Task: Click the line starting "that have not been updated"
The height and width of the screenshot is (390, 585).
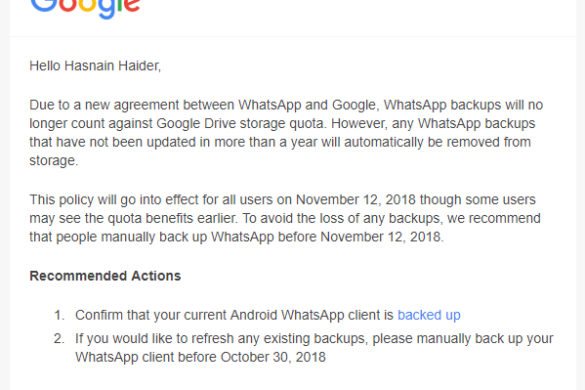Action: coord(280,142)
